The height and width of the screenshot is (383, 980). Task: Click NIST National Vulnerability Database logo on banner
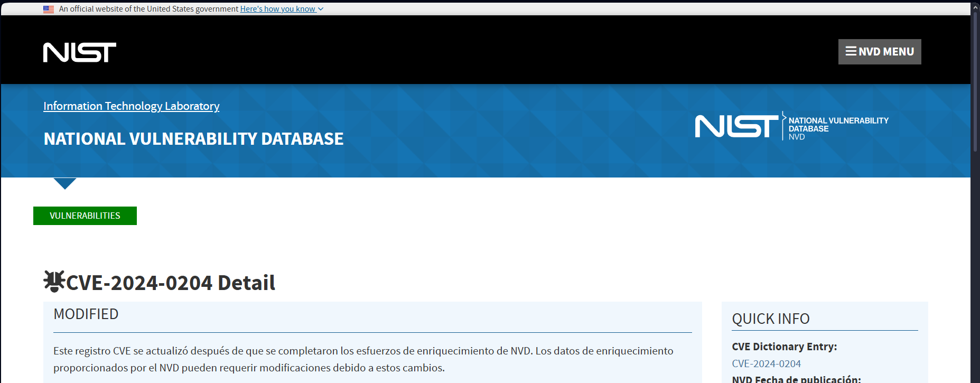pos(792,126)
